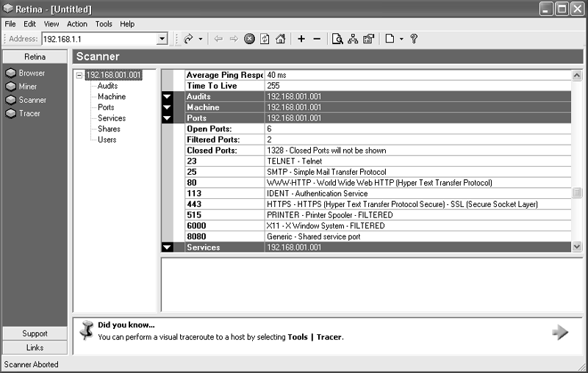Select the port 6000 X11 row

tap(378, 226)
